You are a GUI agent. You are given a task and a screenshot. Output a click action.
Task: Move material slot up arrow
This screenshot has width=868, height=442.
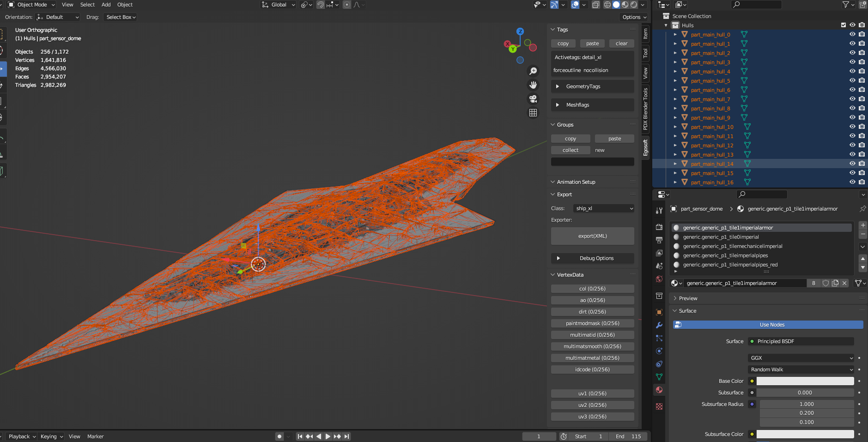(x=863, y=259)
